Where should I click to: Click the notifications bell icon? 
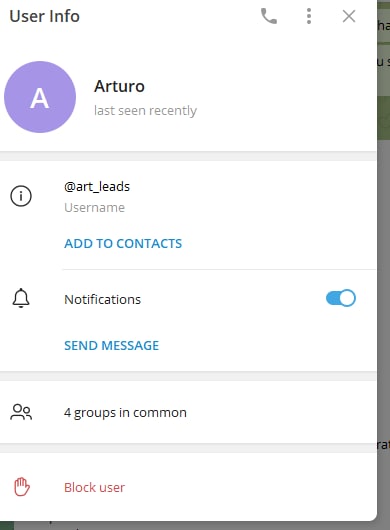pos(21,298)
